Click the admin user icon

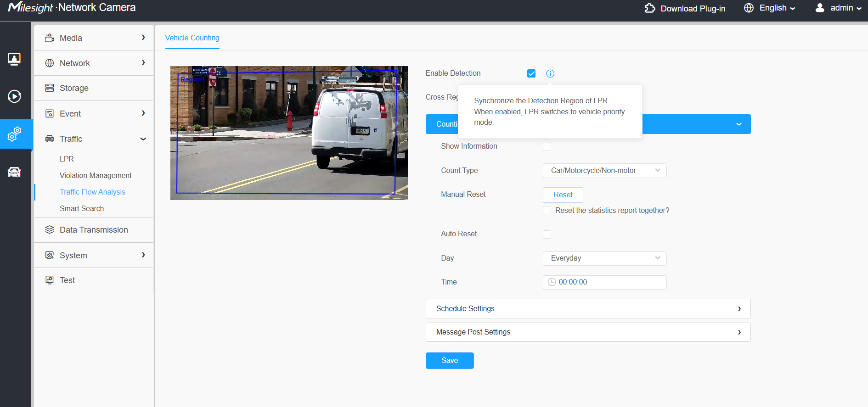(x=820, y=8)
